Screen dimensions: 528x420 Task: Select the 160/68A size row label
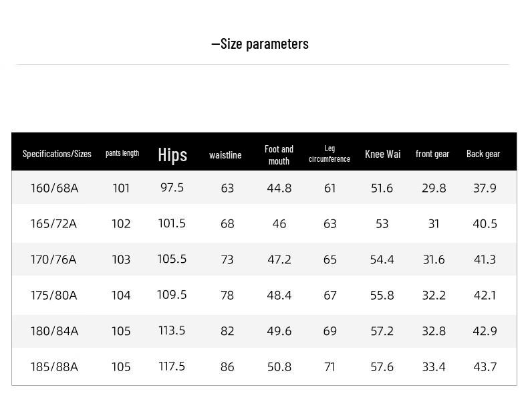[54, 189]
